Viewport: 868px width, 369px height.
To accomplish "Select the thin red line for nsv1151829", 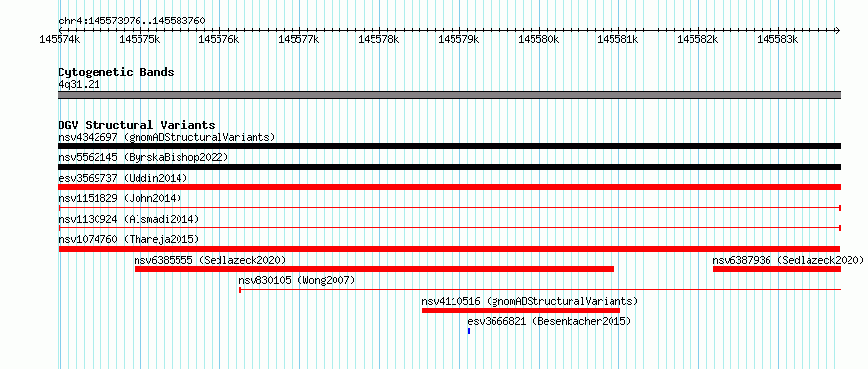I will tap(449, 208).
